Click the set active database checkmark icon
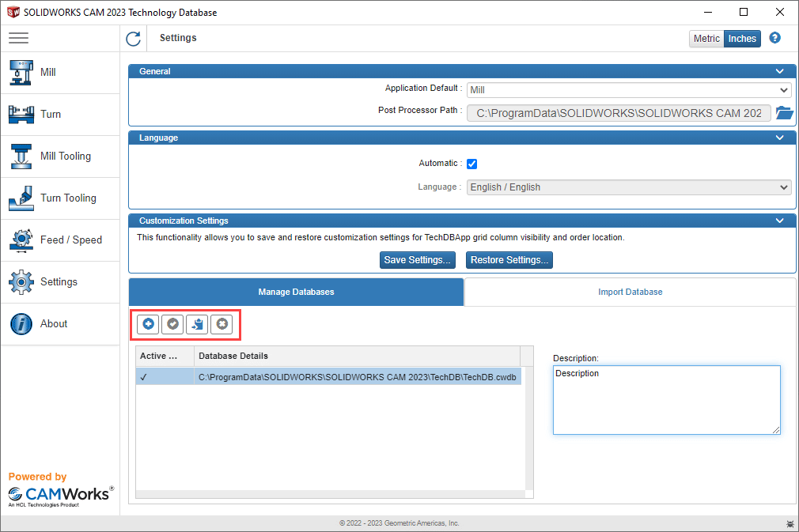 pos(172,324)
